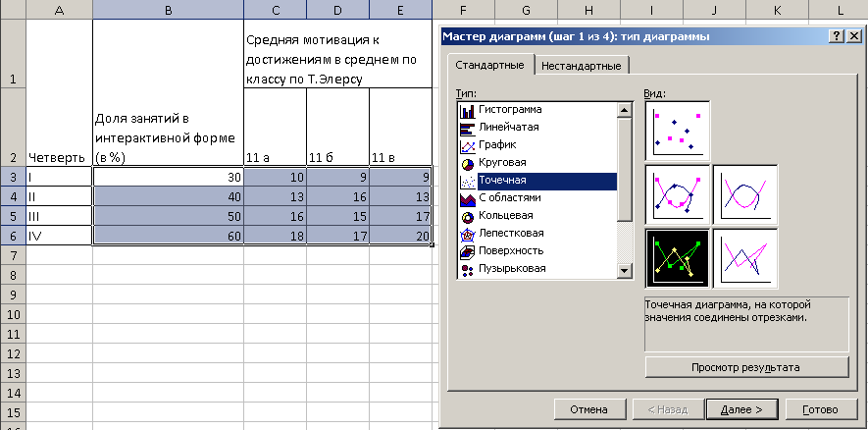Select straight-line scatter subtype without markers
The image size is (868, 430).
click(745, 259)
